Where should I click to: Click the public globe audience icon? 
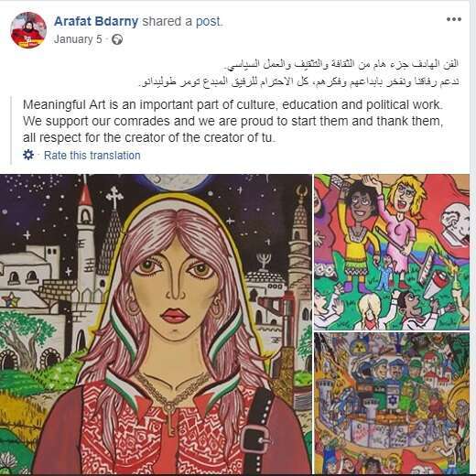click(x=117, y=39)
